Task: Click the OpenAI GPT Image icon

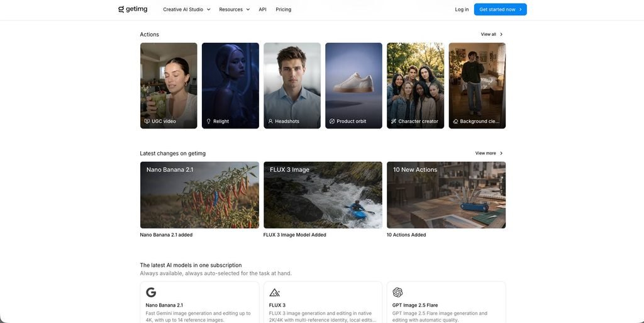Action: tap(397, 292)
